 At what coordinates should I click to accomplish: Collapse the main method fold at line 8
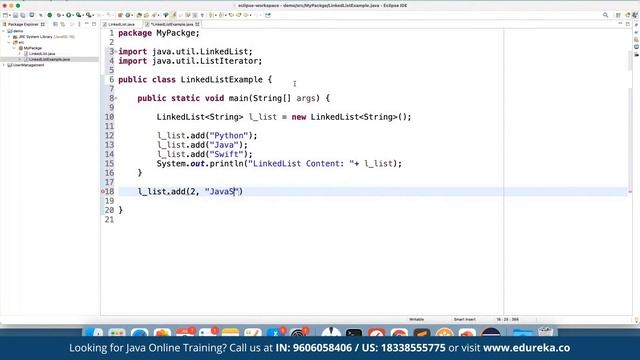pyautogui.click(x=116, y=98)
